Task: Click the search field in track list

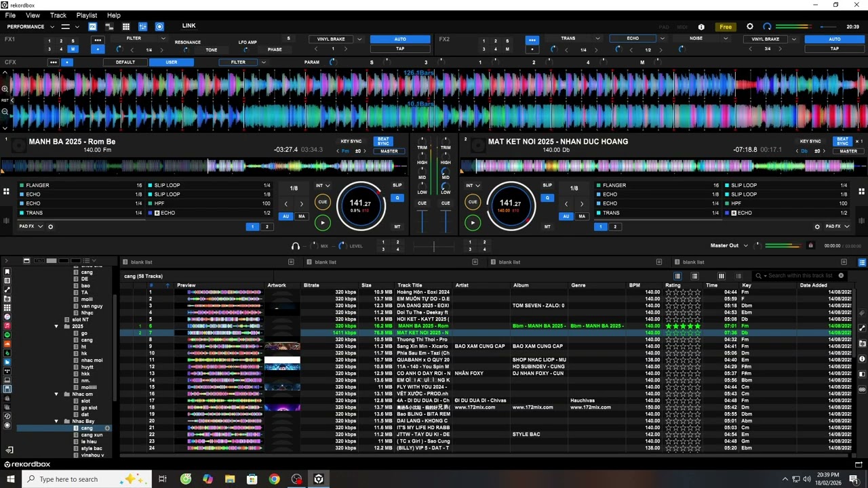Action: [801, 276]
